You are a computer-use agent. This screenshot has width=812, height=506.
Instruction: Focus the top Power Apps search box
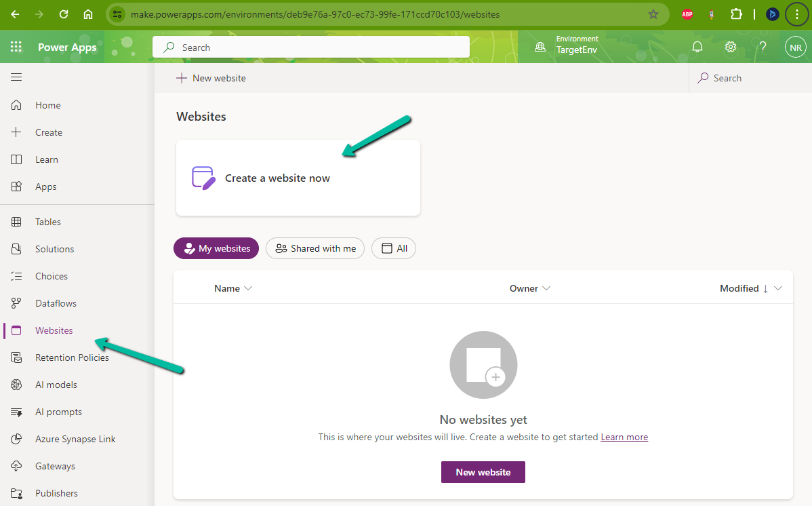310,47
